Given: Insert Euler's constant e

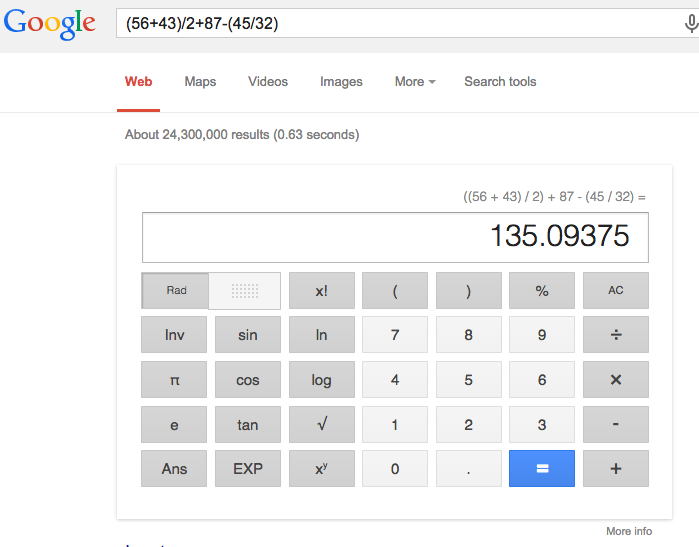Looking at the screenshot, I should (x=174, y=424).
